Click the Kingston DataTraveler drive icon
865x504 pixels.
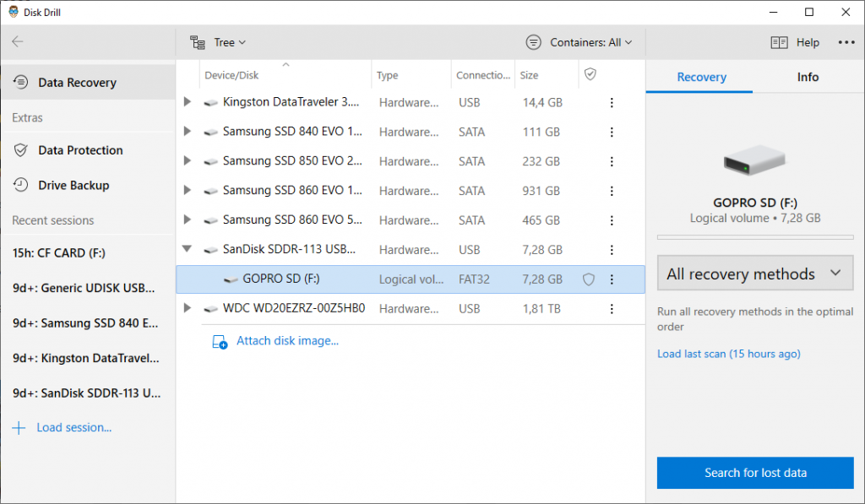point(210,102)
